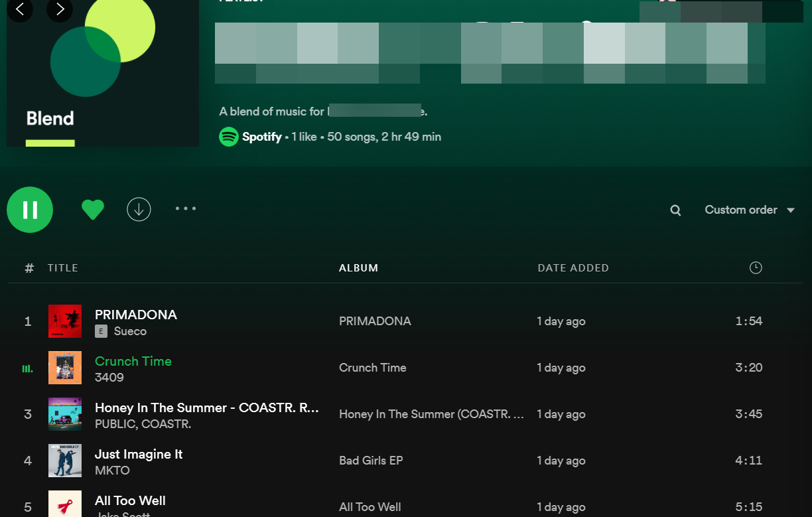Image resolution: width=812 pixels, height=517 pixels.
Task: Go forward with the right arrow button
Action: (x=60, y=9)
